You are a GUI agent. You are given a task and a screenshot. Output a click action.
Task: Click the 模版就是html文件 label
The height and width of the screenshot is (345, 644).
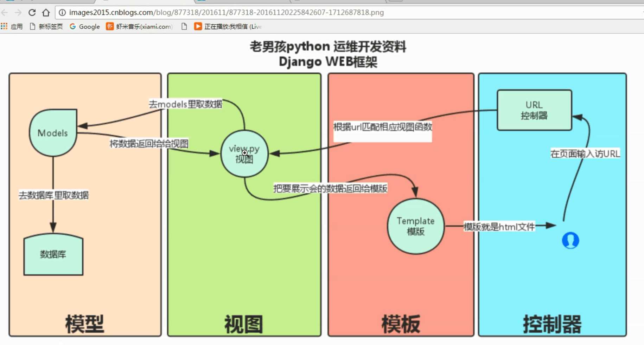coord(499,227)
